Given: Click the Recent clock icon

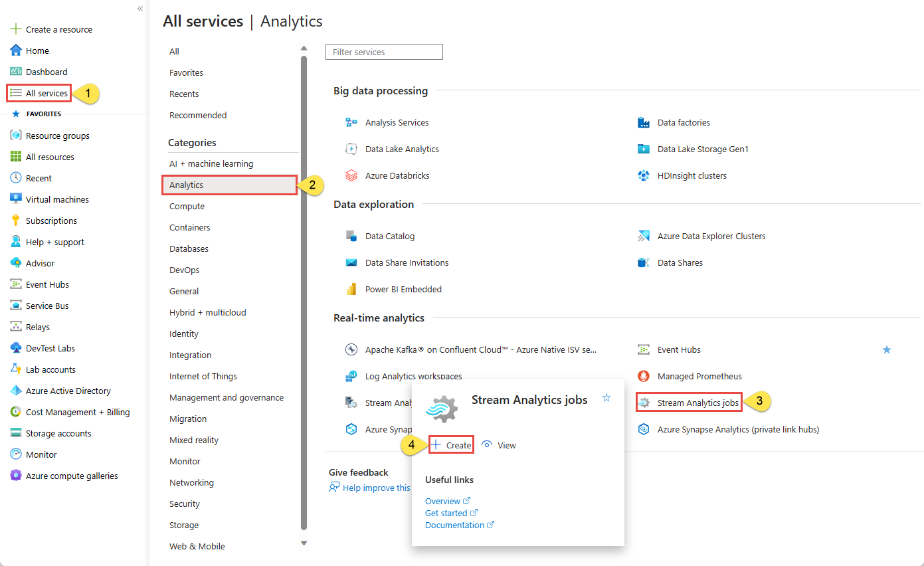Looking at the screenshot, I should coord(16,178).
